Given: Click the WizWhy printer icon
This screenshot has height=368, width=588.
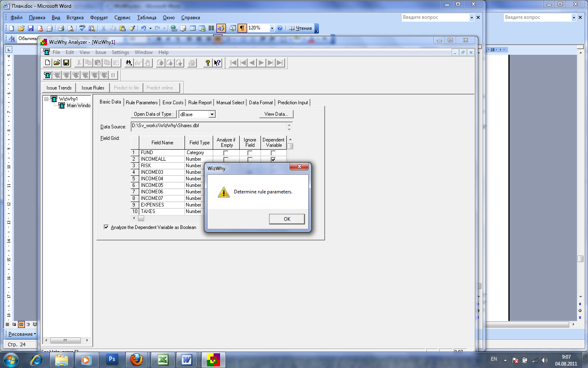Looking at the screenshot, I should pos(192,63).
